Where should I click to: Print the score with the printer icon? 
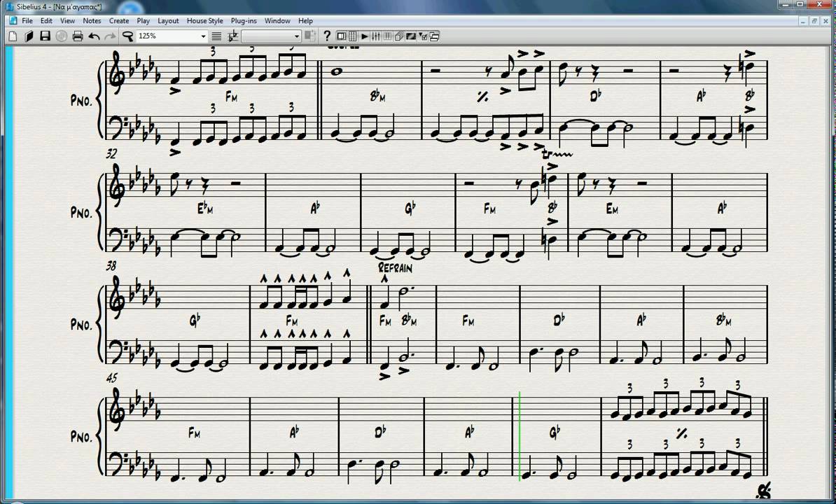(x=78, y=36)
